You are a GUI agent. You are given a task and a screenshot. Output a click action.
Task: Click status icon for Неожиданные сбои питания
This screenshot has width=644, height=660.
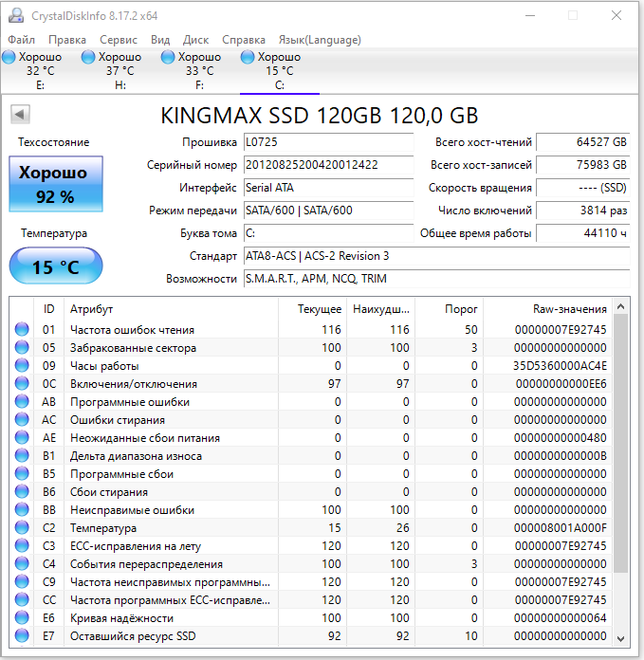[x=22, y=437]
